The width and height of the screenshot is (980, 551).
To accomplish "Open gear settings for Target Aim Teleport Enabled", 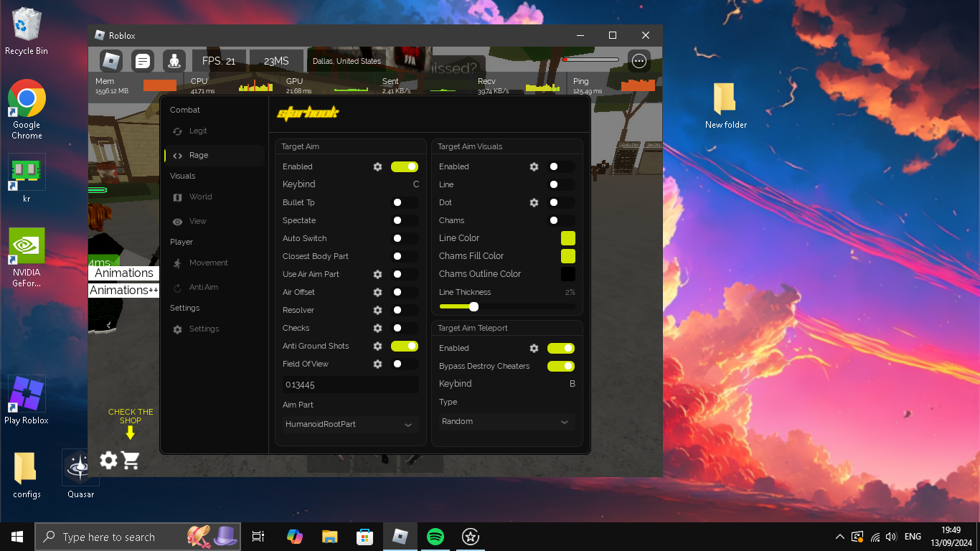I will coord(534,348).
